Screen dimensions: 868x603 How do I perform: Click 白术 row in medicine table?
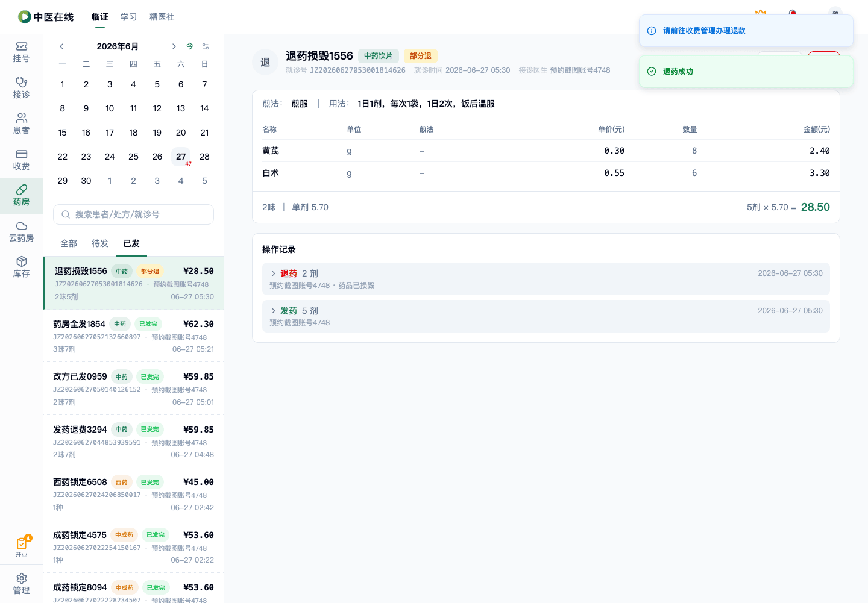coord(546,173)
